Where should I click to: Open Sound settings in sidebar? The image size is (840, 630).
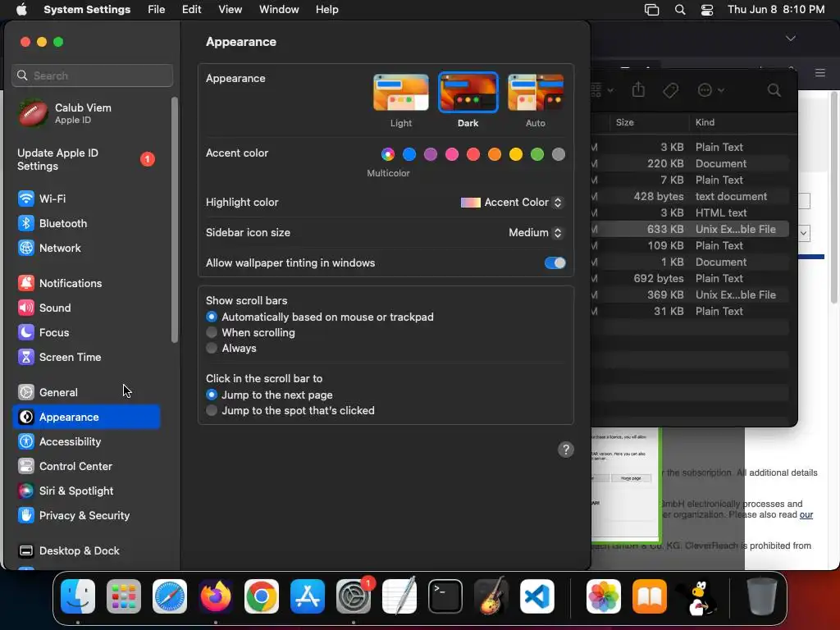(85, 308)
